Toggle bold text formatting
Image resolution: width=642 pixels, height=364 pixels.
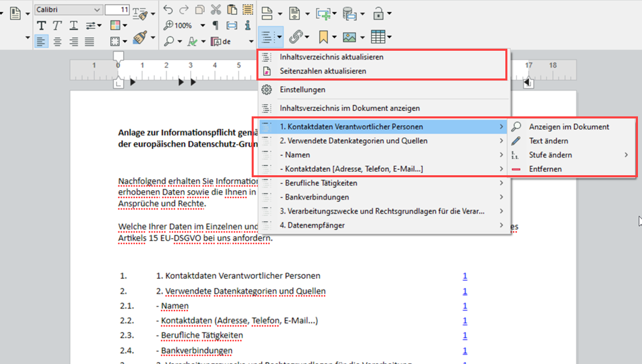coord(42,26)
